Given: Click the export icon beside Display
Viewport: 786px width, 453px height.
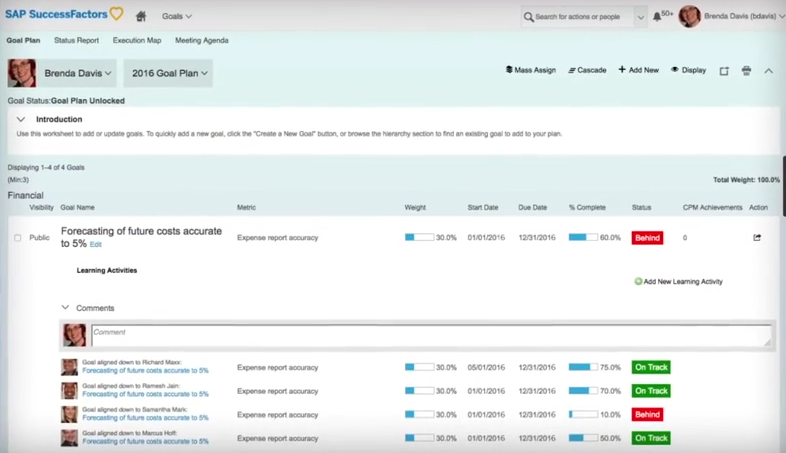Looking at the screenshot, I should pos(724,71).
